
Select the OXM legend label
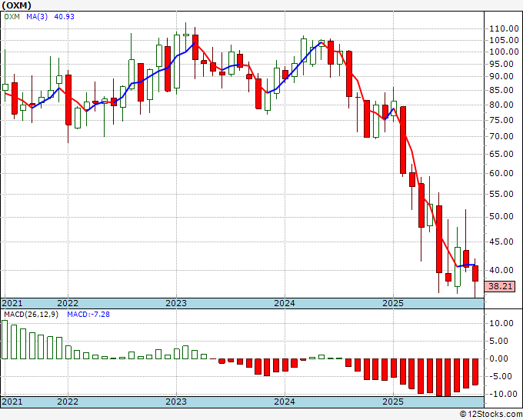click(x=12, y=16)
